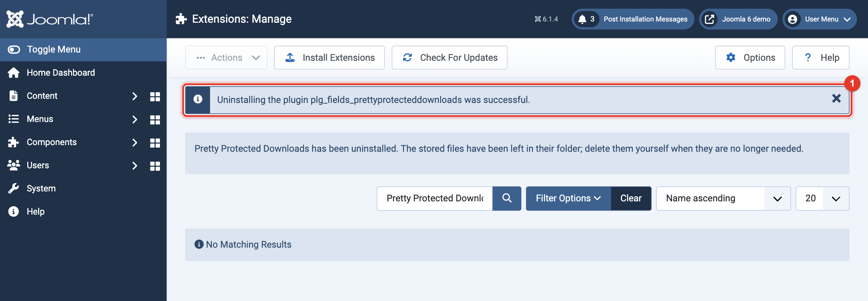Click the Joomla version 6.1.4 label
The image size is (868, 301).
(546, 19)
